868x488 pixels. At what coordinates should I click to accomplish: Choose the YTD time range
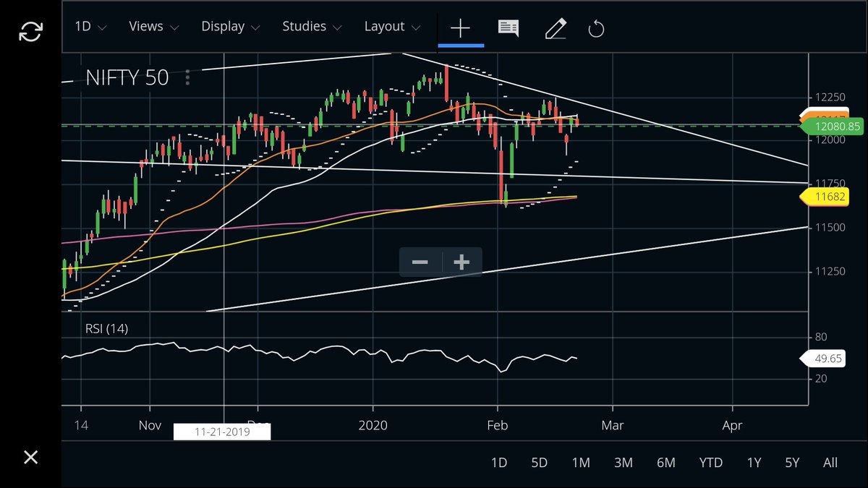point(711,463)
